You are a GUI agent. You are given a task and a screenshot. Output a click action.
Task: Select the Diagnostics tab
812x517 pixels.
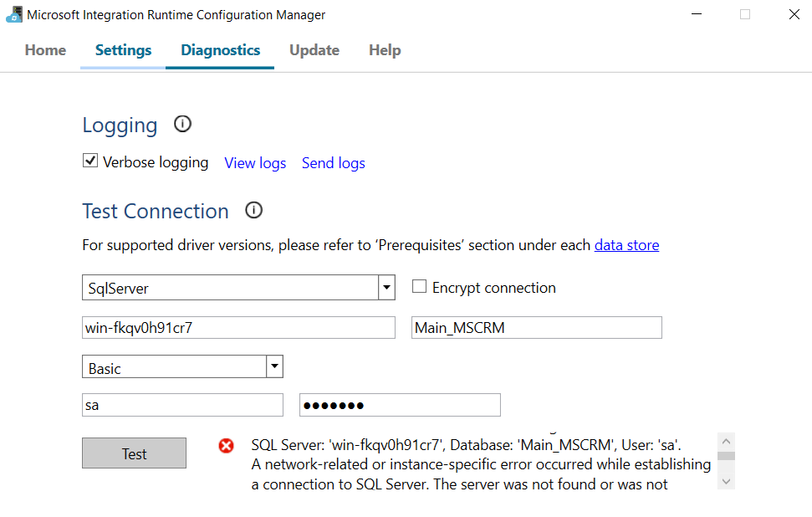(x=220, y=50)
